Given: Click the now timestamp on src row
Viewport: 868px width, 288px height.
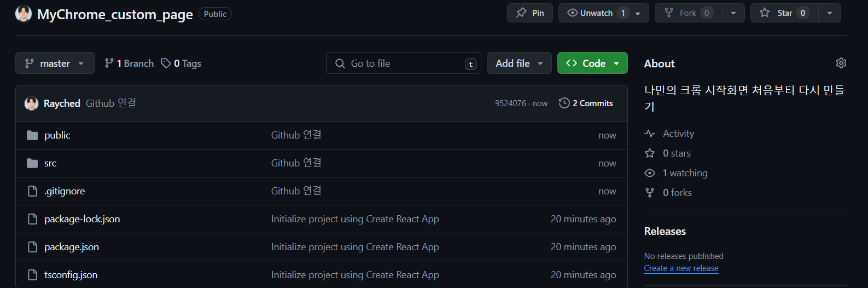Looking at the screenshot, I should (x=607, y=163).
